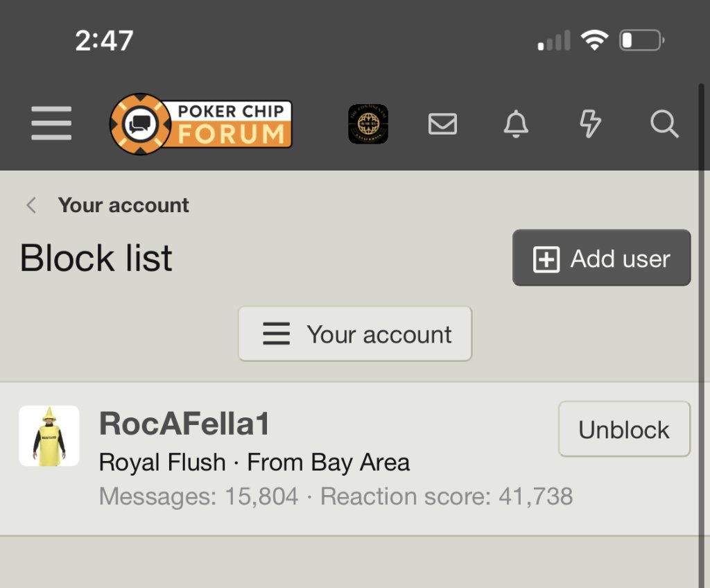This screenshot has width=710, height=588.
Task: Click the back chevron beside Your account
Action: (x=31, y=205)
